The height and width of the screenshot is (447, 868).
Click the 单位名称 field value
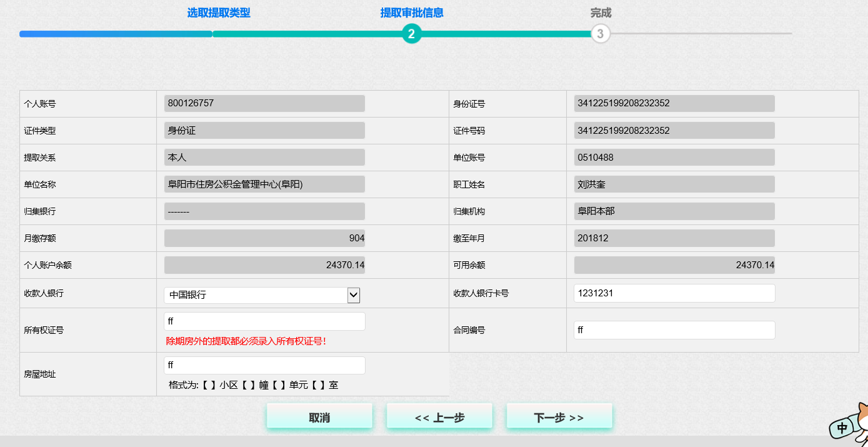pos(264,184)
